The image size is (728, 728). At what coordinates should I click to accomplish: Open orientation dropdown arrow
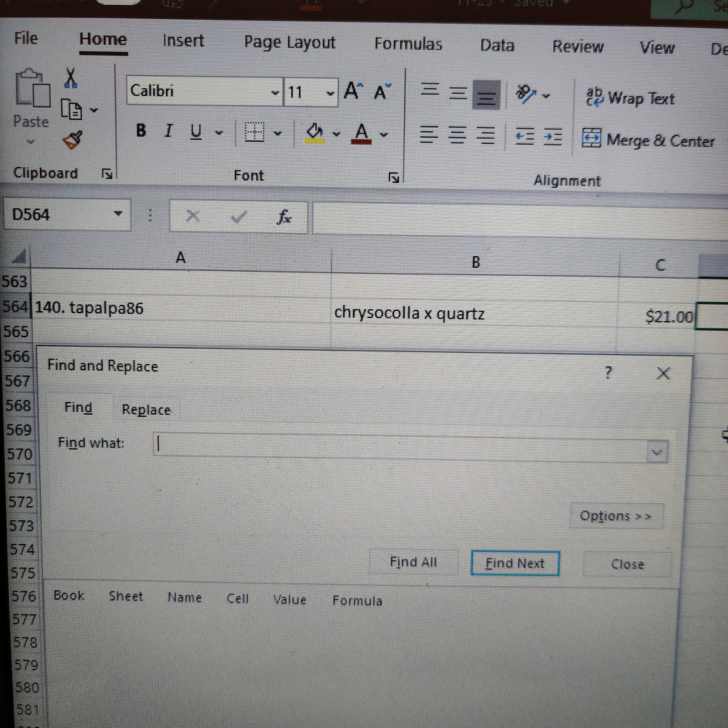coord(546,96)
